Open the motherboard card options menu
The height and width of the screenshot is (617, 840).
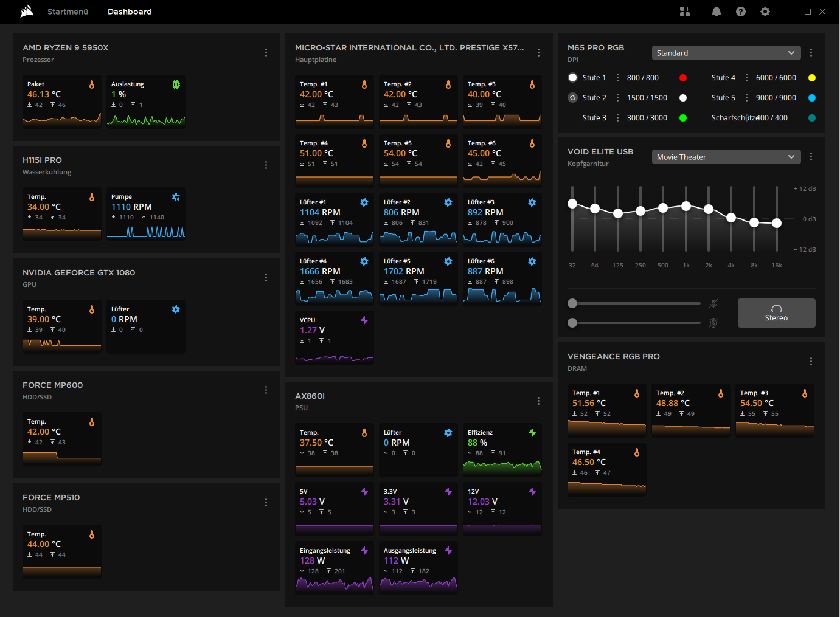(x=538, y=53)
